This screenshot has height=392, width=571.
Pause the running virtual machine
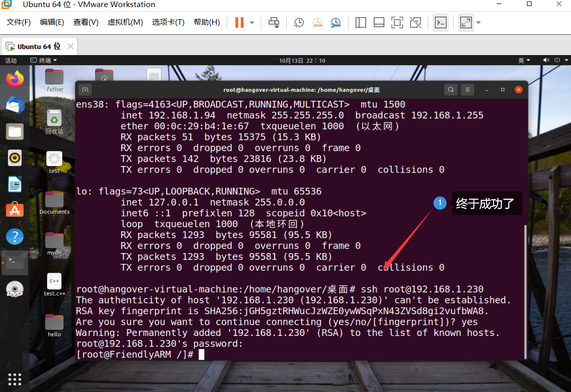tap(238, 22)
